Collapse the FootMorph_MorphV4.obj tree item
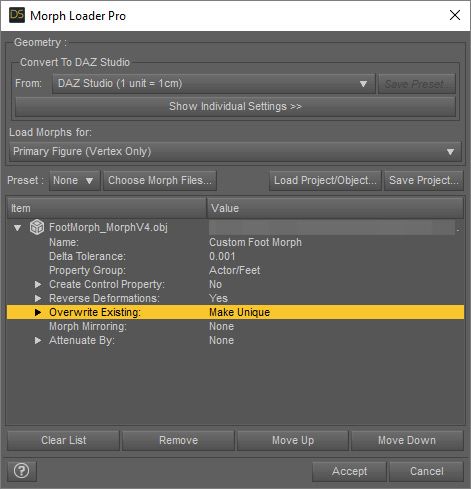Image resolution: width=471 pixels, height=489 pixels. (17, 228)
